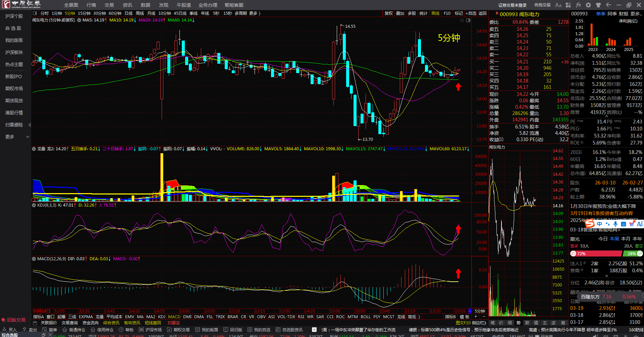Vote 看多 bullish

coord(574,246)
